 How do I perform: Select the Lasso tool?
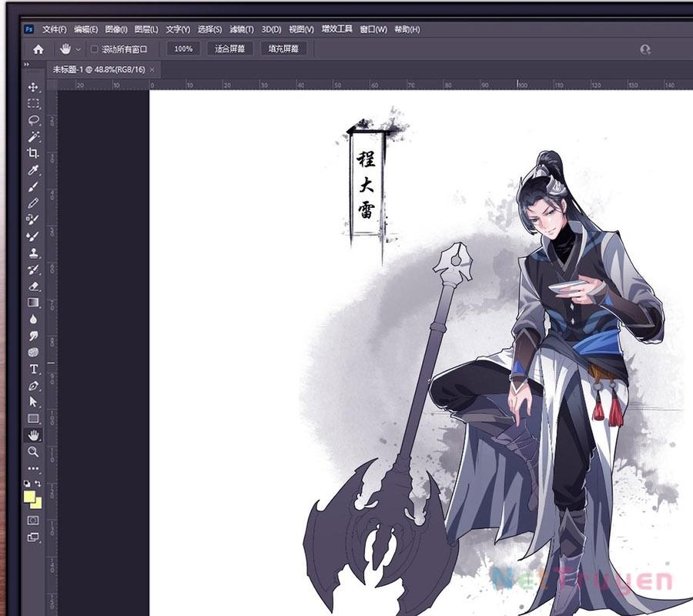[x=33, y=120]
